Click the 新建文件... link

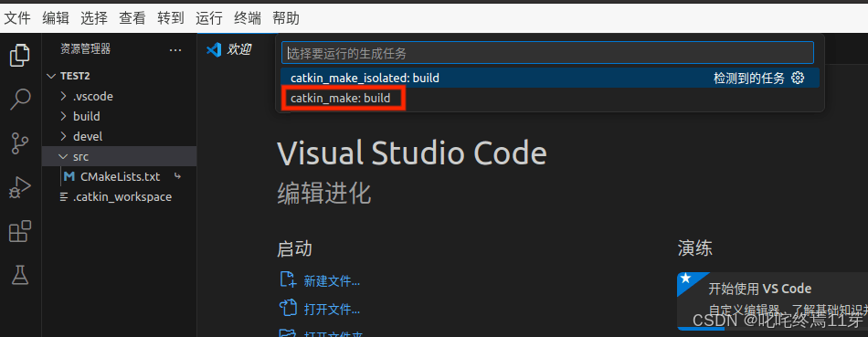point(333,281)
